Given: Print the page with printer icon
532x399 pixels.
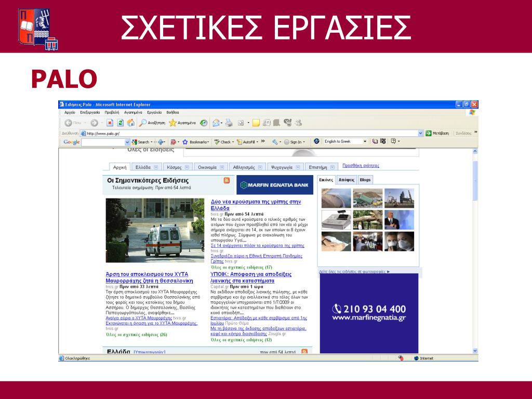Looking at the screenshot, I should (x=229, y=123).
